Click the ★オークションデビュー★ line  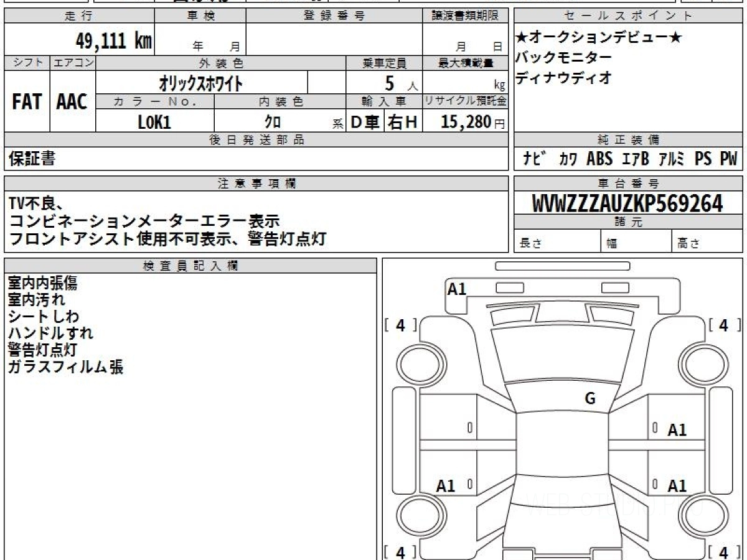(x=598, y=38)
